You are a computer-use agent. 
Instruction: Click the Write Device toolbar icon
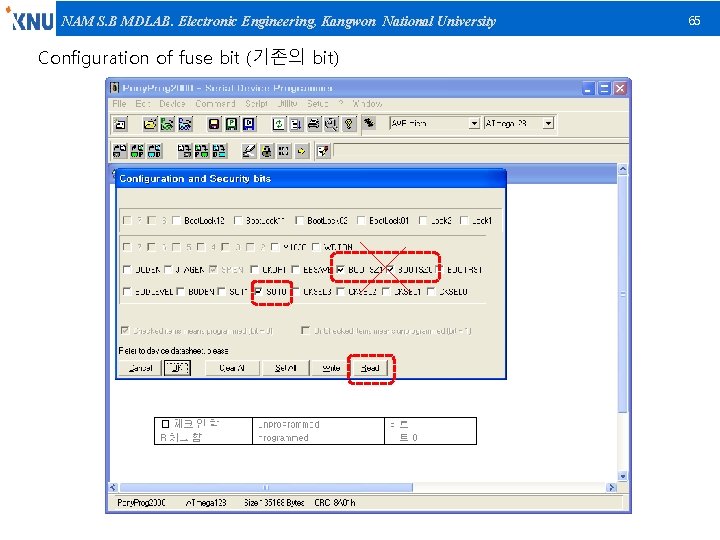coord(184,151)
